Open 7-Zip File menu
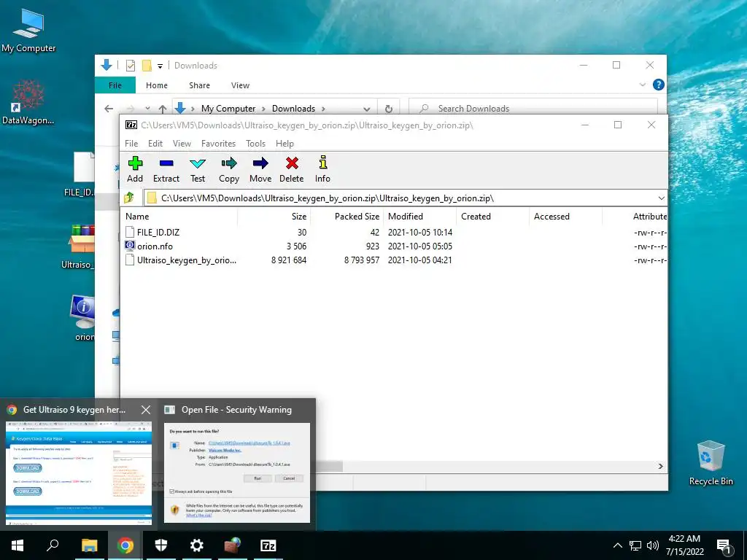The height and width of the screenshot is (560, 747). tap(131, 144)
